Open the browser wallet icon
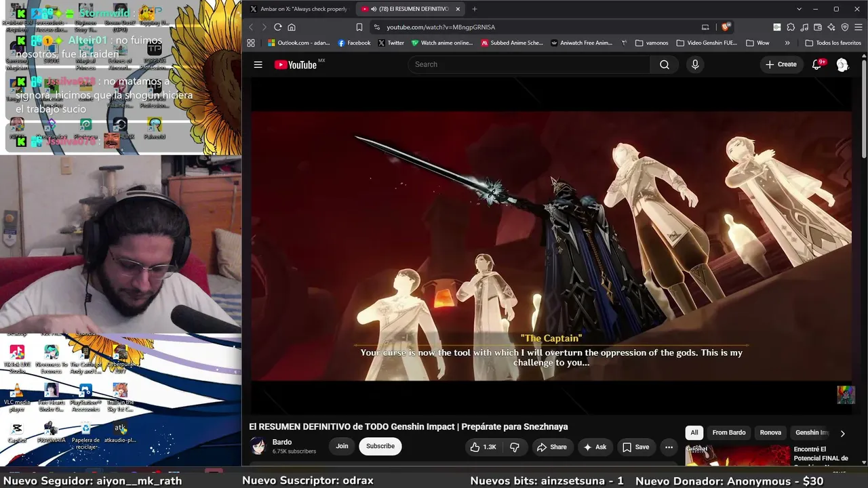This screenshot has width=868, height=488. tap(818, 27)
